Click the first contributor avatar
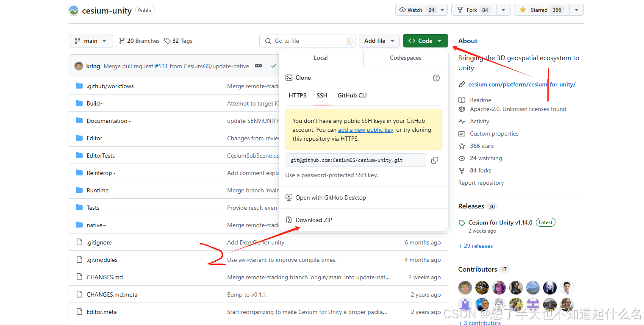 coord(465,288)
